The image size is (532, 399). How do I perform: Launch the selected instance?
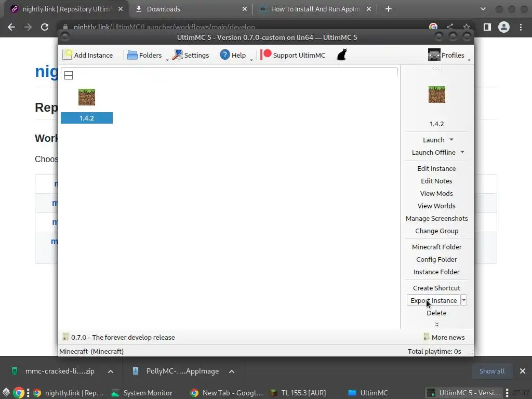tap(433, 140)
